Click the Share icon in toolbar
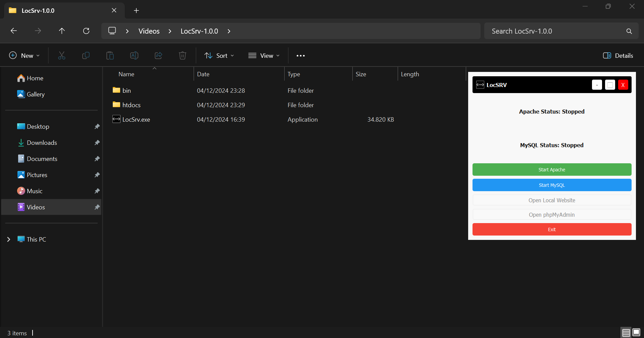Image resolution: width=644 pixels, height=338 pixels. tap(158, 55)
